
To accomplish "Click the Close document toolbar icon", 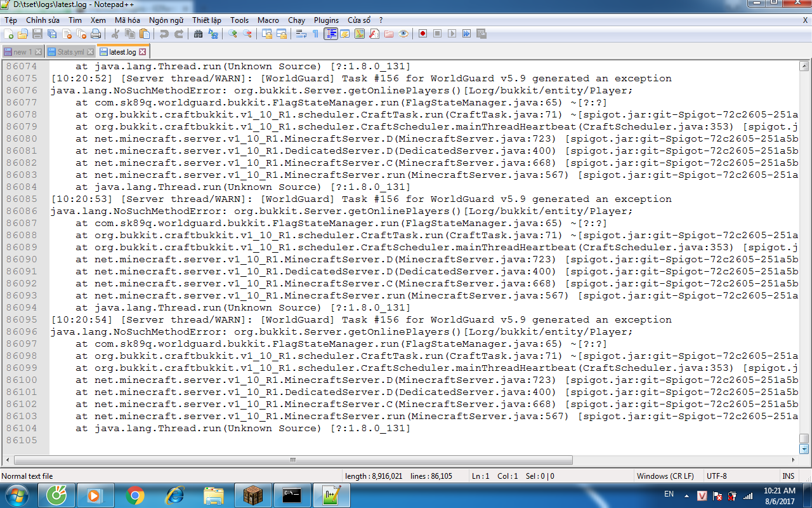I will [67, 34].
